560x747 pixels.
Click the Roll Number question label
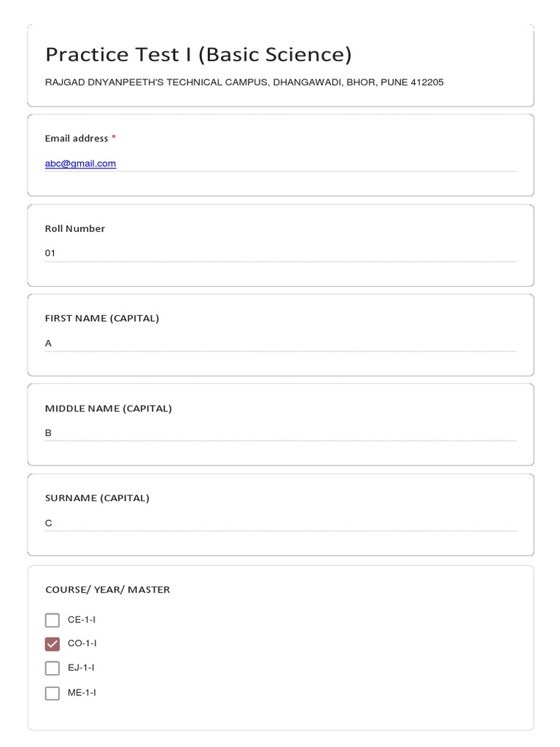click(75, 228)
